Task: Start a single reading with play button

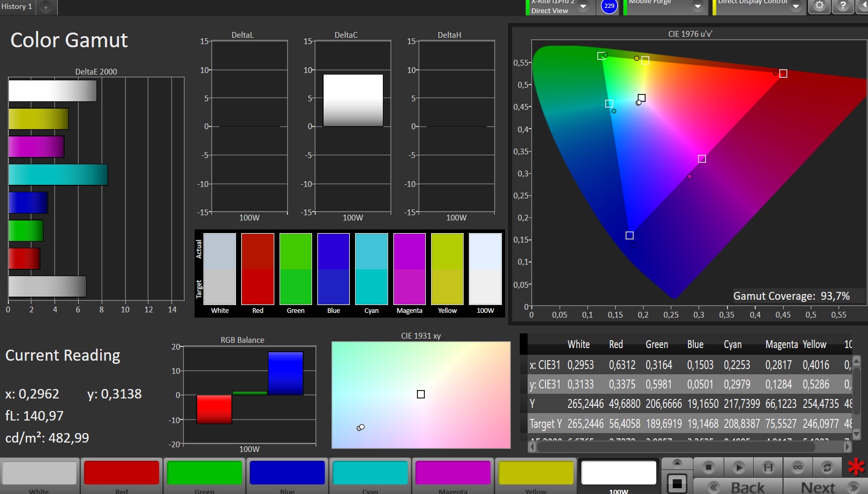Action: coord(738,467)
